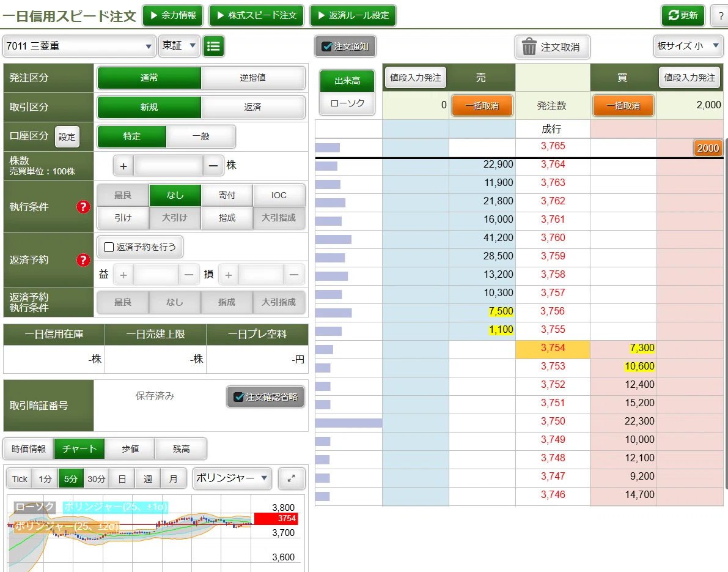Open 株式スピード注文 screen

point(257,15)
